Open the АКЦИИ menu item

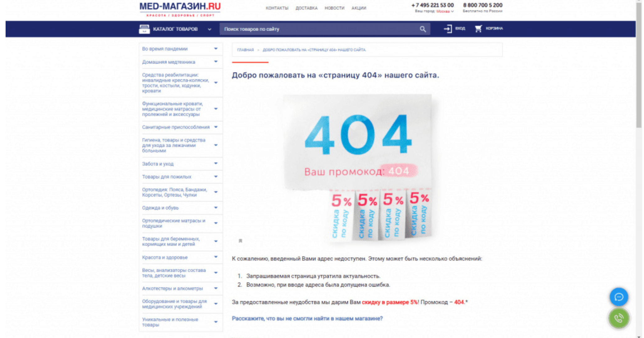[x=359, y=8]
